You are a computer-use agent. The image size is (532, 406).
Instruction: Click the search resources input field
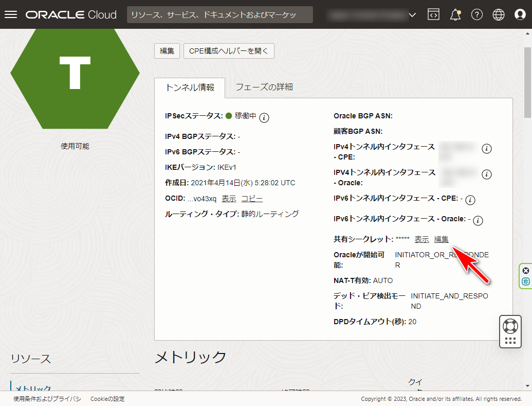(219, 15)
